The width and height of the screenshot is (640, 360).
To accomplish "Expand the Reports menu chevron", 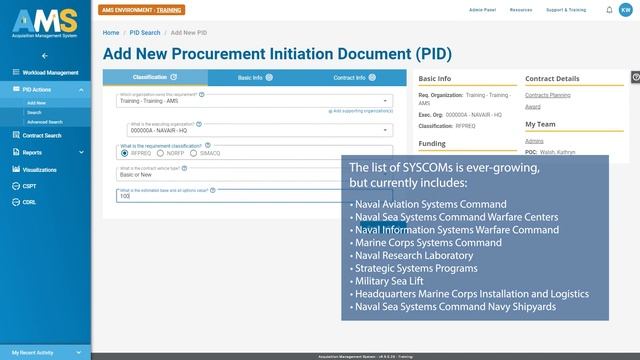I will pos(81,152).
